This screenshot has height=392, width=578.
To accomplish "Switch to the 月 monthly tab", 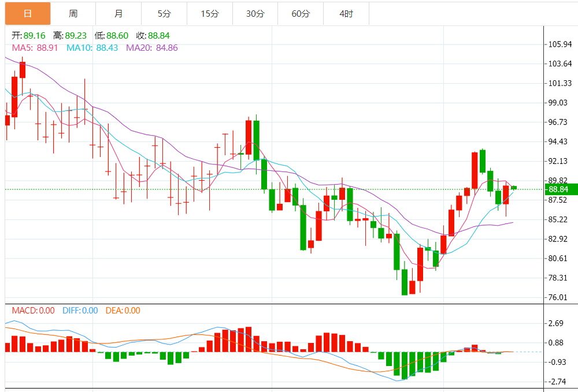I will click(118, 14).
